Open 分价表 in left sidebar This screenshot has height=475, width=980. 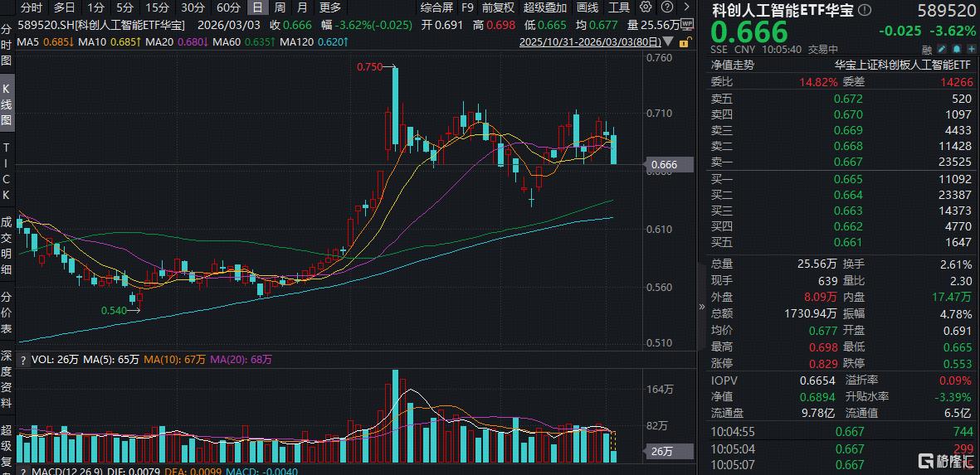pos(7,311)
